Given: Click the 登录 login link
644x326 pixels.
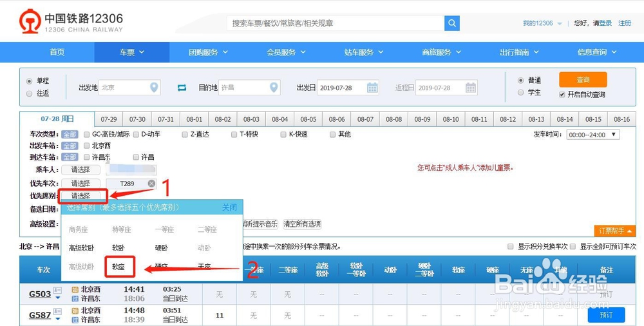Looking at the screenshot, I should (605, 23).
